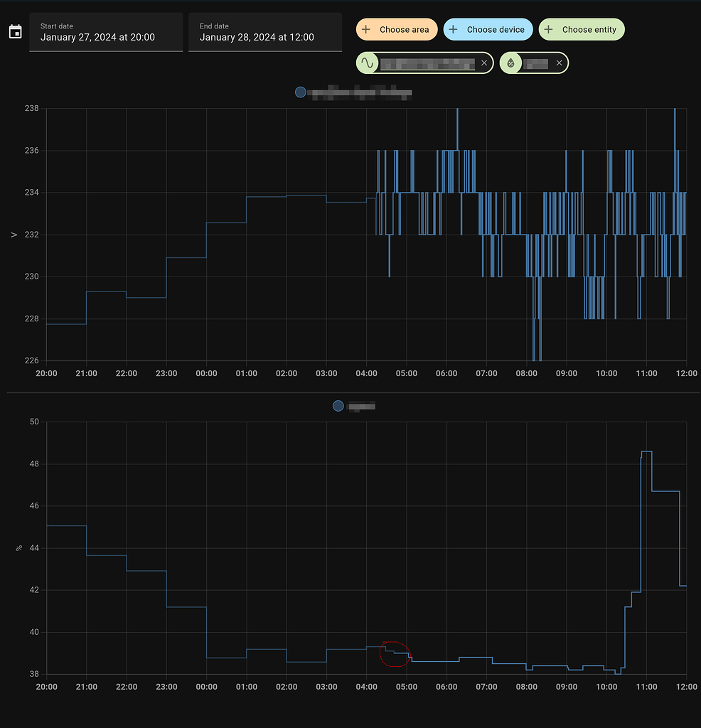The image size is (701, 728).
Task: Click water-drop icon on humidity entity chip
Action: pyautogui.click(x=510, y=63)
